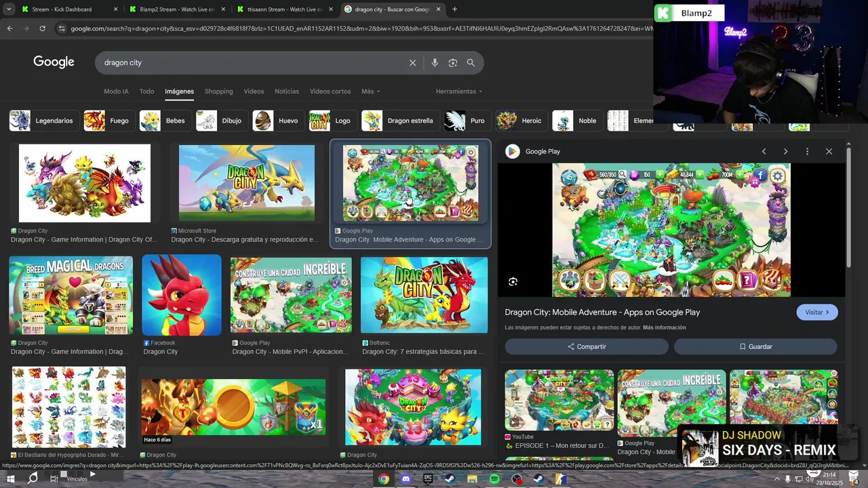Open Epic Games Launcher from the taskbar
This screenshot has height=488, width=868.
[428, 479]
